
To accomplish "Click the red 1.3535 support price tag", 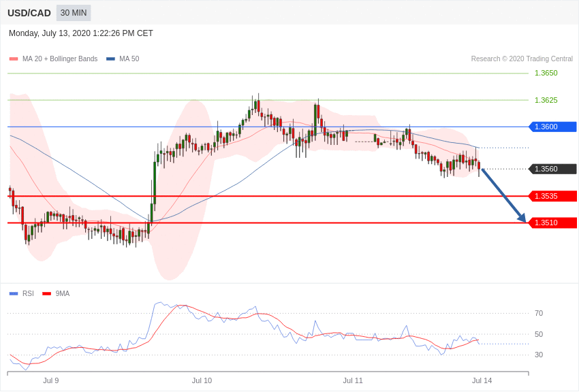I will 553,196.
